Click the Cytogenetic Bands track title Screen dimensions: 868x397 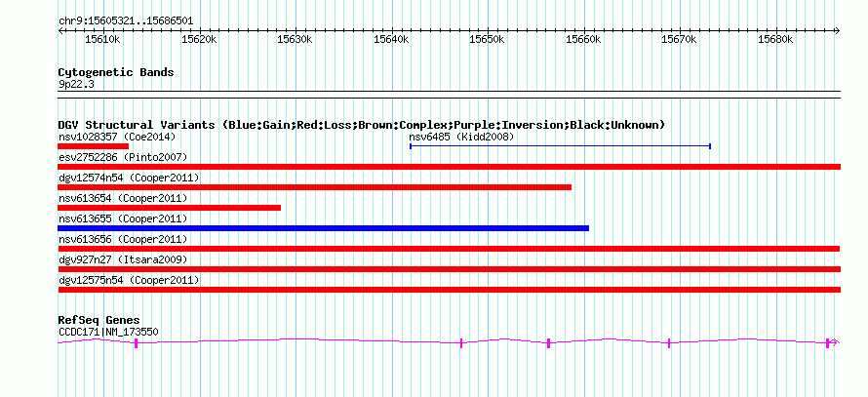pos(116,72)
